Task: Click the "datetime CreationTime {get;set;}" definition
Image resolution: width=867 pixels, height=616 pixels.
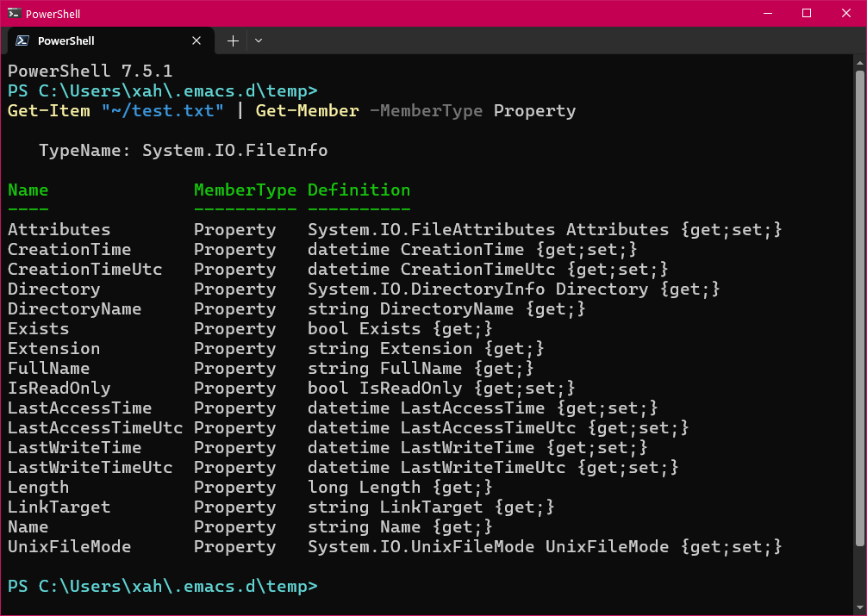Action: (x=473, y=249)
